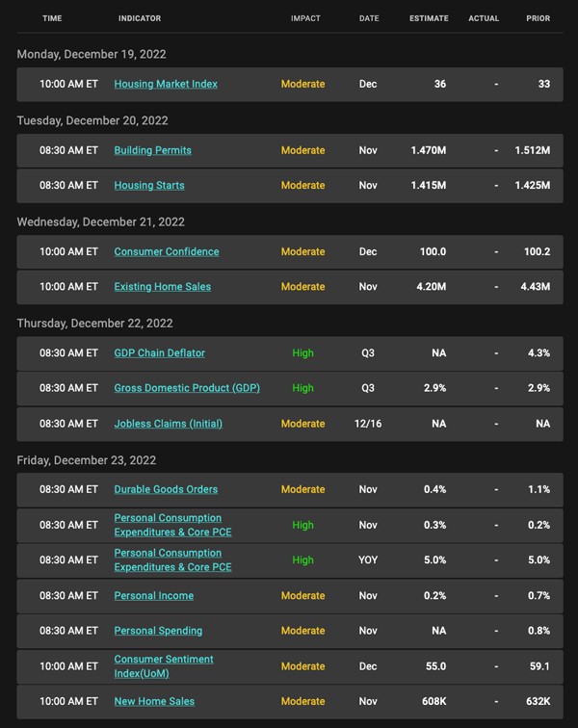Open the YOY Personal Consumption Expenditures link
This screenshot has height=728, width=578.
point(172,559)
